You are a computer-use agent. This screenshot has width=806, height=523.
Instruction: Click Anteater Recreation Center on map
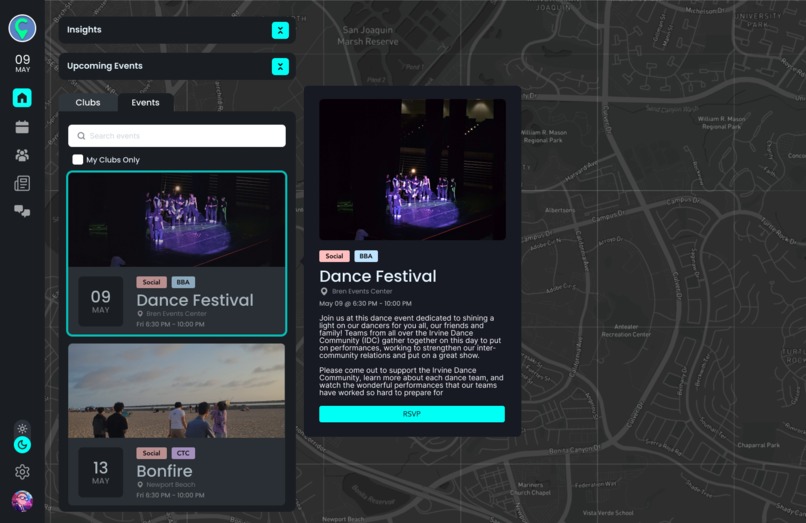(x=626, y=331)
